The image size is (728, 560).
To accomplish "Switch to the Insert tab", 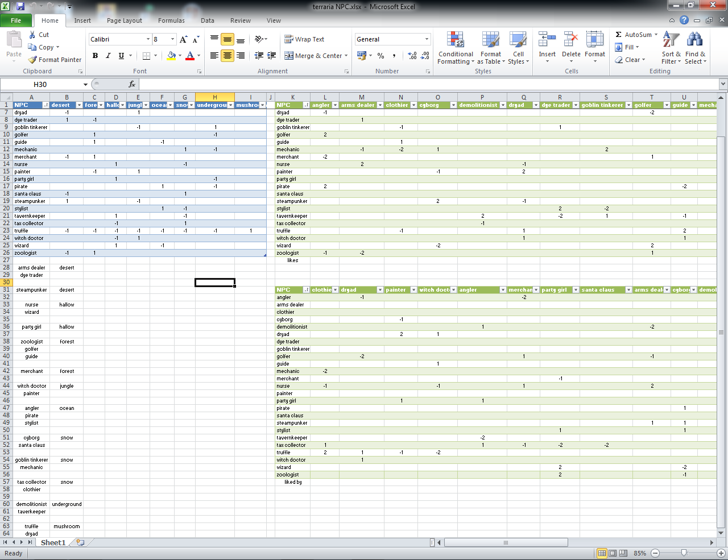I will [82, 20].
